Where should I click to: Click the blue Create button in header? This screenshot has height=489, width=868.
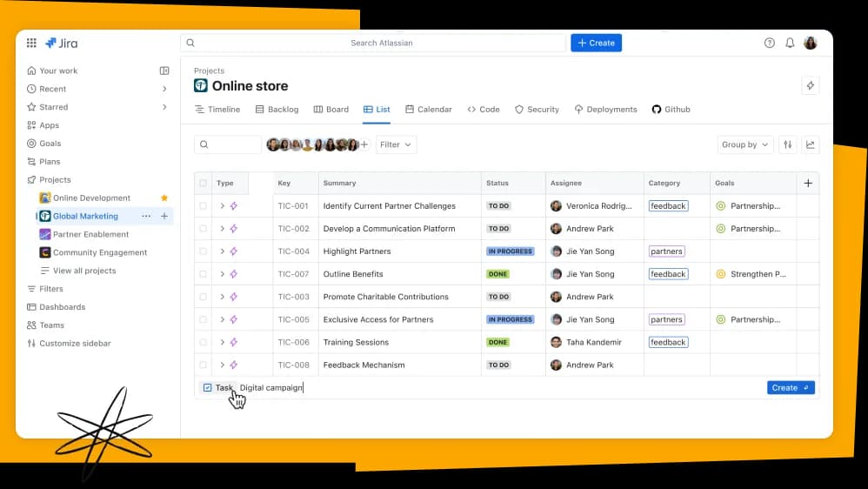pos(596,43)
